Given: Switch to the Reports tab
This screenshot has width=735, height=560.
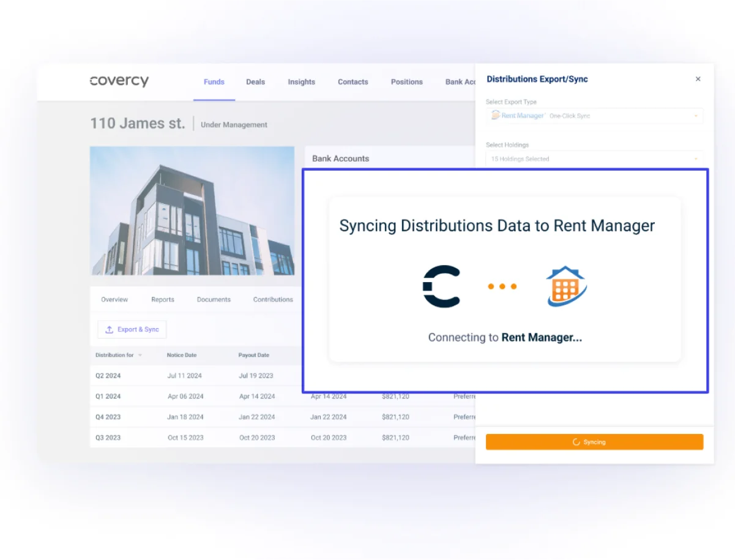Looking at the screenshot, I should click(162, 299).
